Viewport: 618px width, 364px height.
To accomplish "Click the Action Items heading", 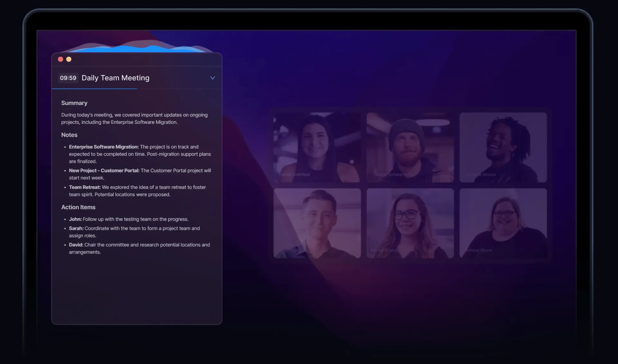I will point(78,207).
